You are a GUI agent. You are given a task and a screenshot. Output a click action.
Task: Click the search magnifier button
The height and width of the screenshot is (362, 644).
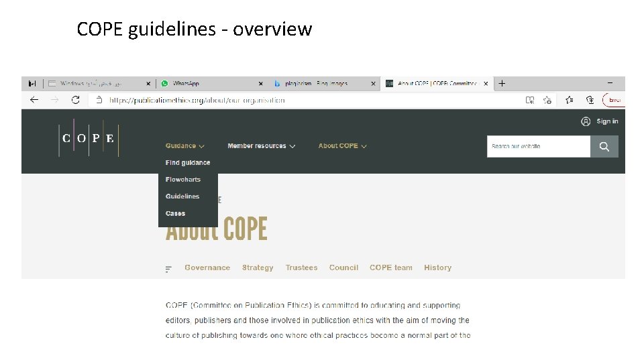[x=604, y=147]
